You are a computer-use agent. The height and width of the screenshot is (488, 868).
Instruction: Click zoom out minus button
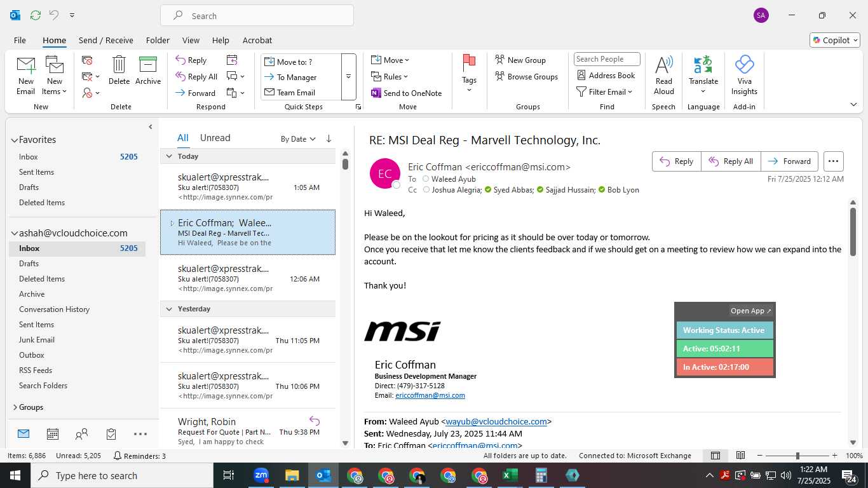tap(759, 456)
